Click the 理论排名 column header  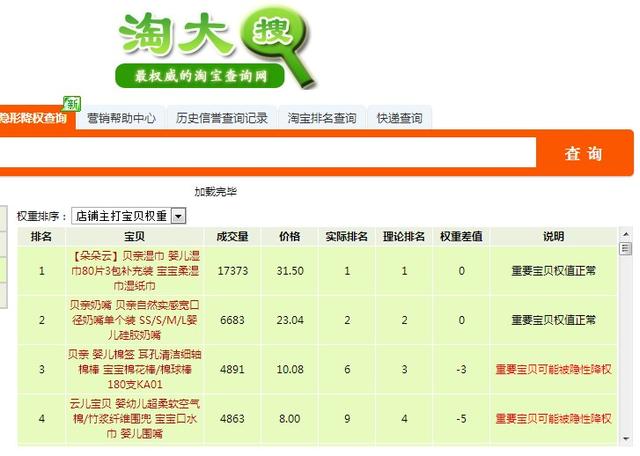[x=404, y=236]
